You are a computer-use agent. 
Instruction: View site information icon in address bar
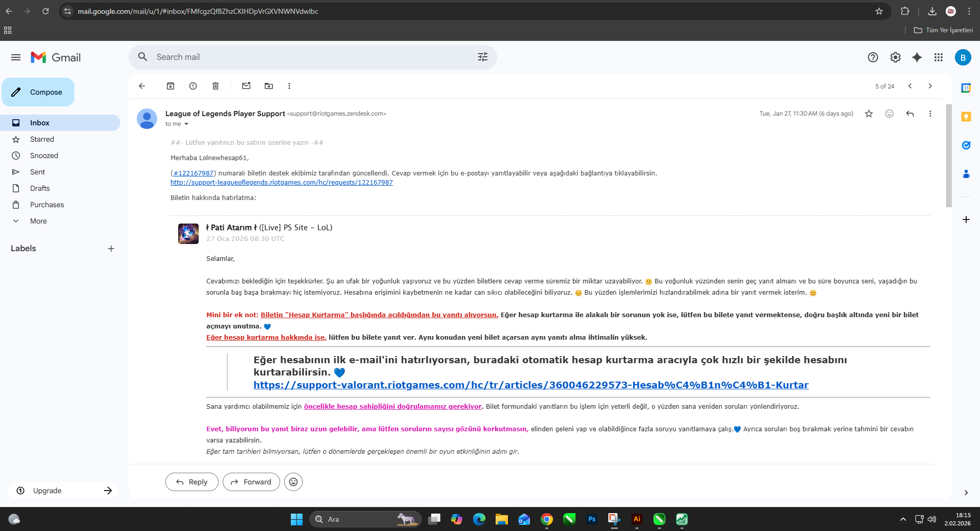click(x=68, y=11)
